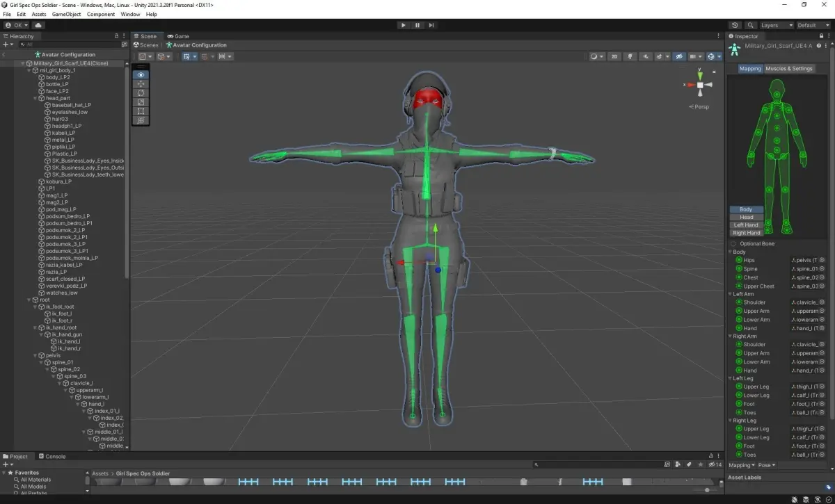835x504 pixels.
Task: Click search by type icon in Project
Action: click(x=678, y=464)
